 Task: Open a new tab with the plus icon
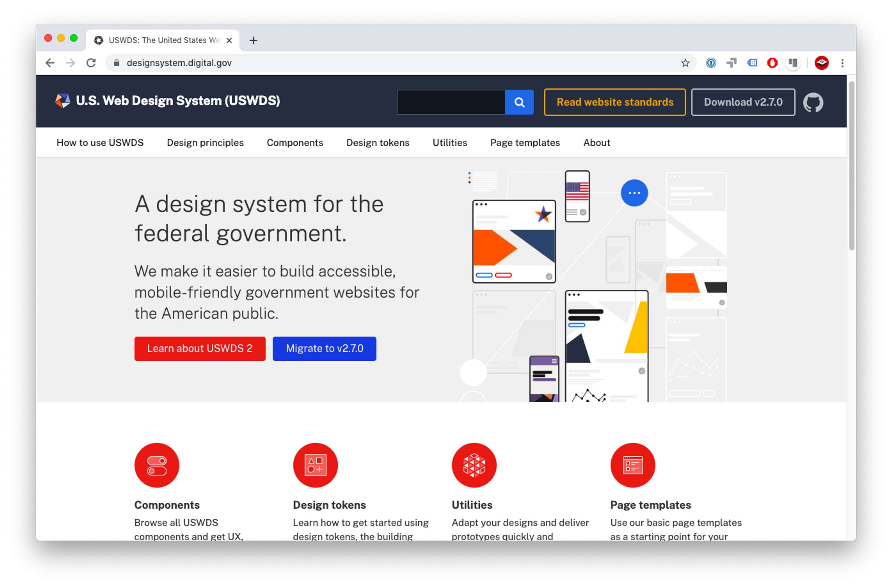(254, 40)
